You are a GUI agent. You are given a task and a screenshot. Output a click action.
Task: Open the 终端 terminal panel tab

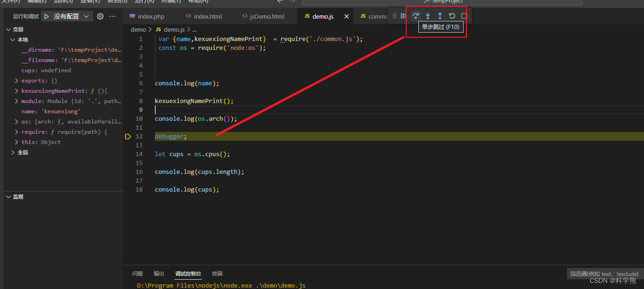point(217,274)
